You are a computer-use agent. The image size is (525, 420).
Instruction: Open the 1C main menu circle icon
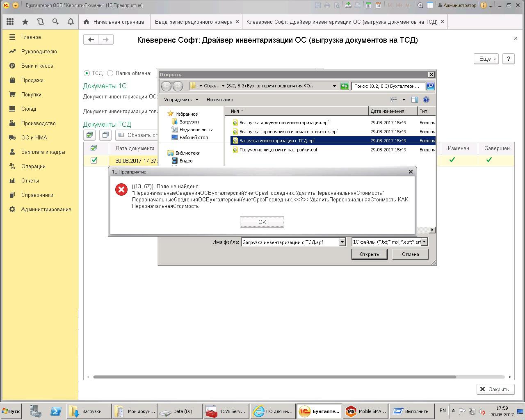coord(6,5)
